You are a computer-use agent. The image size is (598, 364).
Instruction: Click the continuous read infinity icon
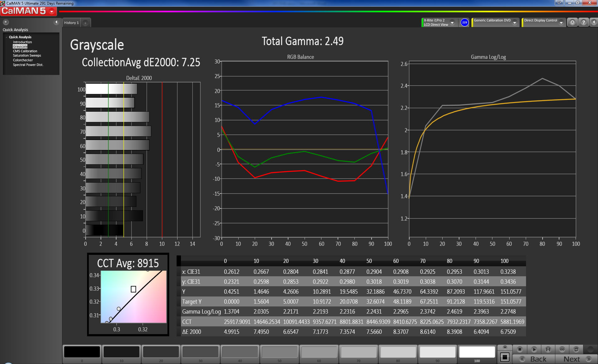coord(562,349)
